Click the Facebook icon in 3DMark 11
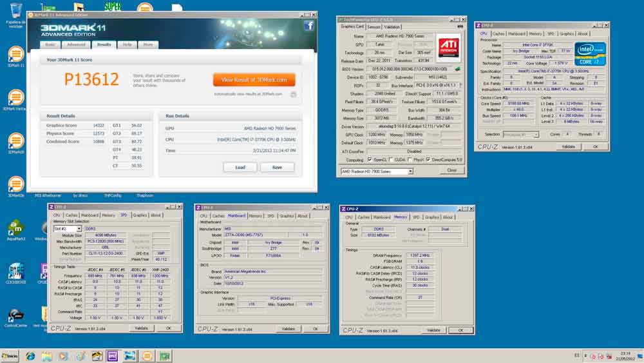 pyautogui.click(x=309, y=26)
